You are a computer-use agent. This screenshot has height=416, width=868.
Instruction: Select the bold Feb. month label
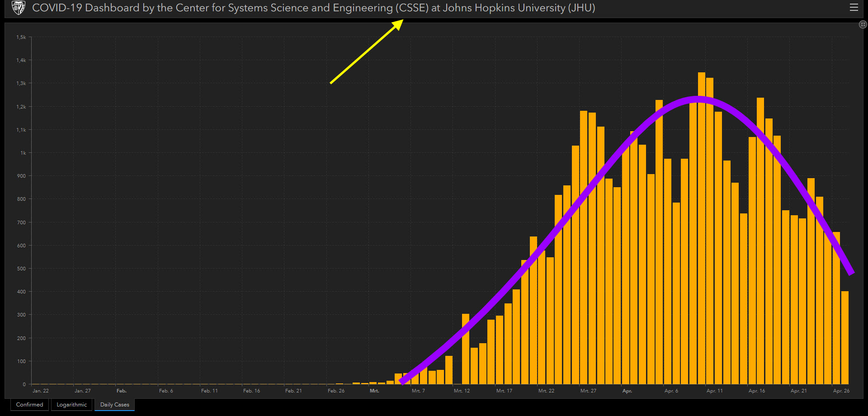(x=121, y=391)
